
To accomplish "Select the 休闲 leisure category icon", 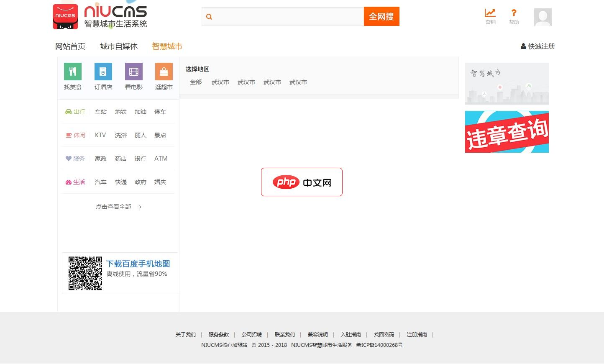I will point(68,135).
